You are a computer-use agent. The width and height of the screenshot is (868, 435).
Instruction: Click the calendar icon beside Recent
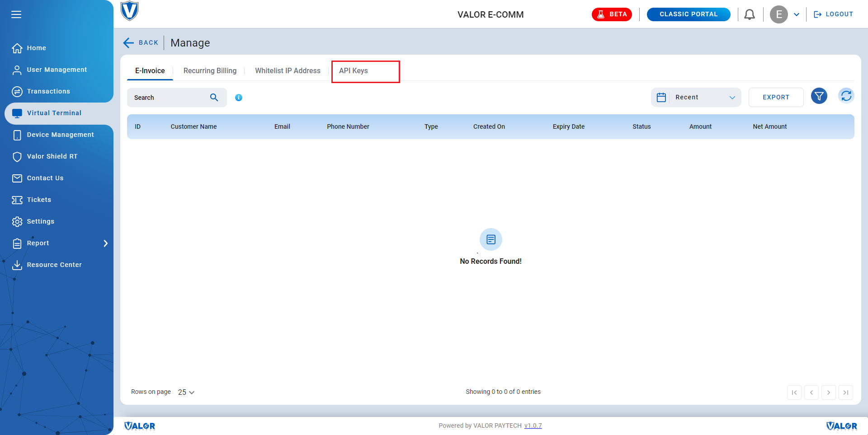click(x=661, y=98)
